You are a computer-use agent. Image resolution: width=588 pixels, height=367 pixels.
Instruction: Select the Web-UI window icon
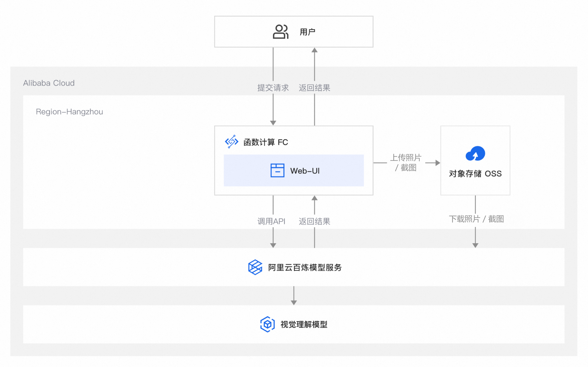[x=277, y=171]
